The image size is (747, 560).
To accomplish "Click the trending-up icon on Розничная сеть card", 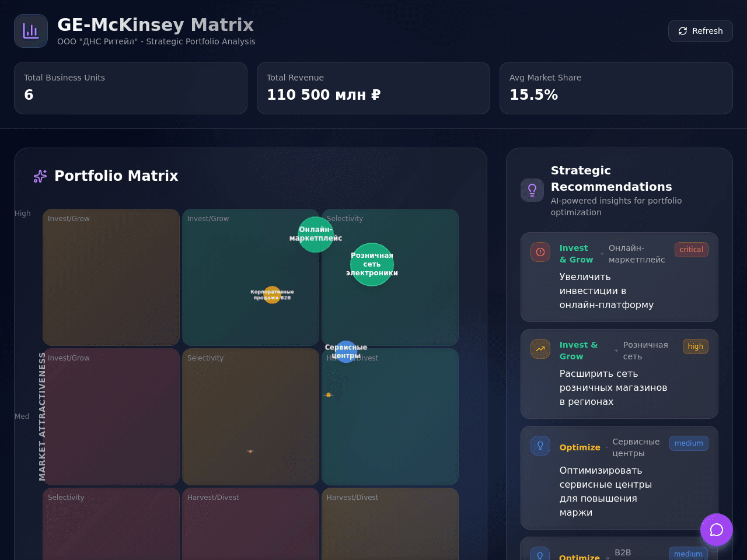I will [540, 349].
